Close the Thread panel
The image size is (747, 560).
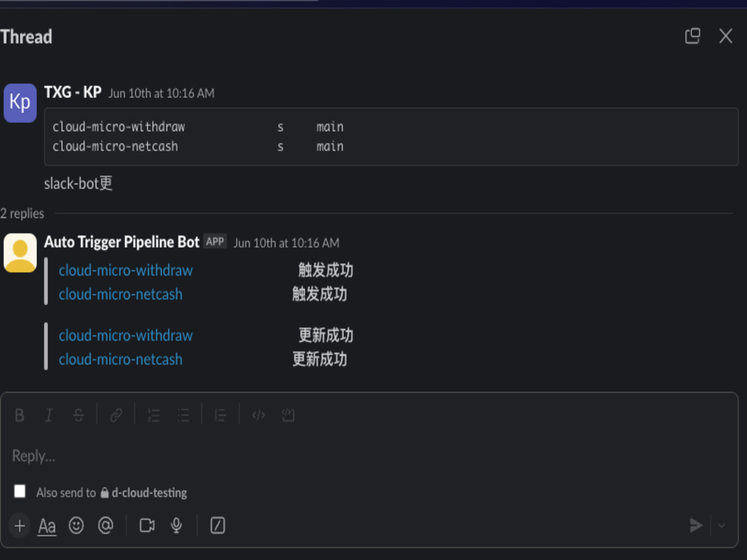(725, 36)
